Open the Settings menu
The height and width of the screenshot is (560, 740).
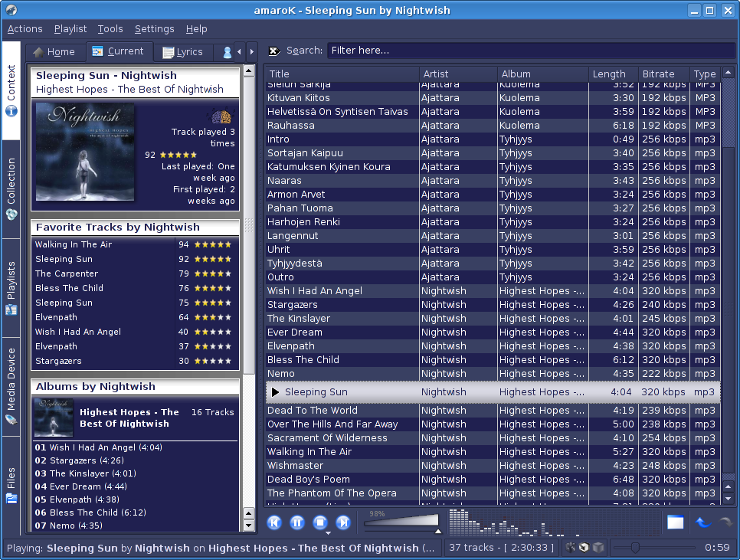154,29
